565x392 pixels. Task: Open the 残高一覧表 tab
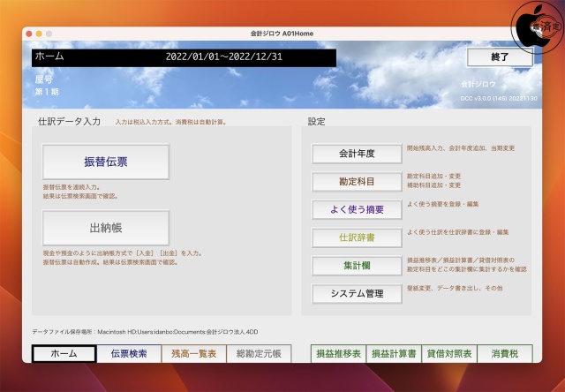click(x=194, y=354)
